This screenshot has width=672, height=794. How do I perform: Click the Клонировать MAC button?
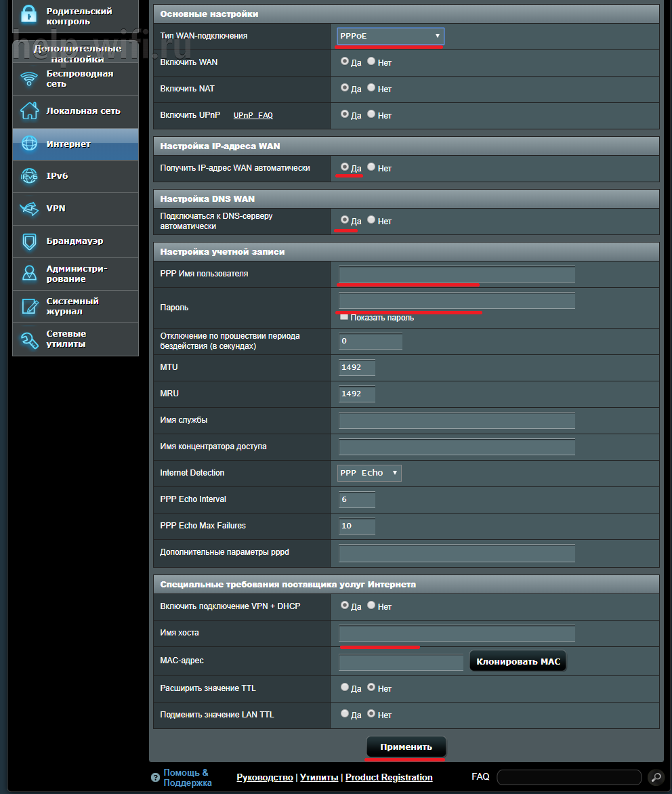point(518,661)
